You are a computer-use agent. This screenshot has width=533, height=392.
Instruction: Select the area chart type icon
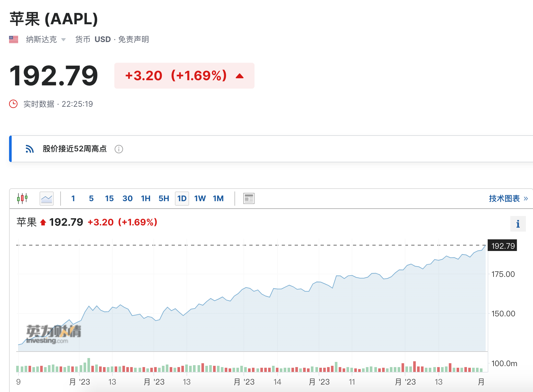(47, 198)
